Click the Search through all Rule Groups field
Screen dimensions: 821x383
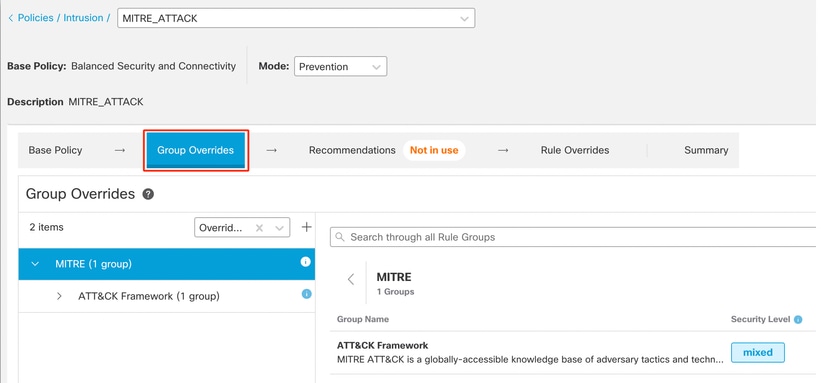click(573, 237)
